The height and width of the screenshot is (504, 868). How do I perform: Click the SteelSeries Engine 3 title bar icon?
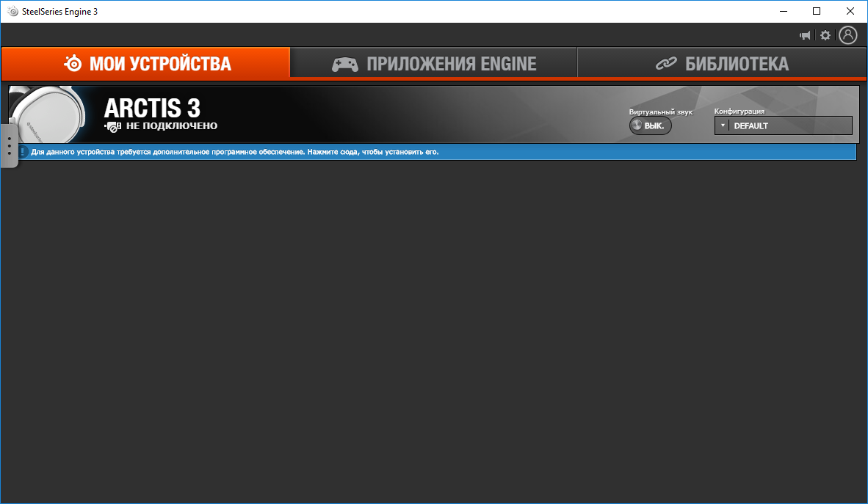(x=12, y=12)
